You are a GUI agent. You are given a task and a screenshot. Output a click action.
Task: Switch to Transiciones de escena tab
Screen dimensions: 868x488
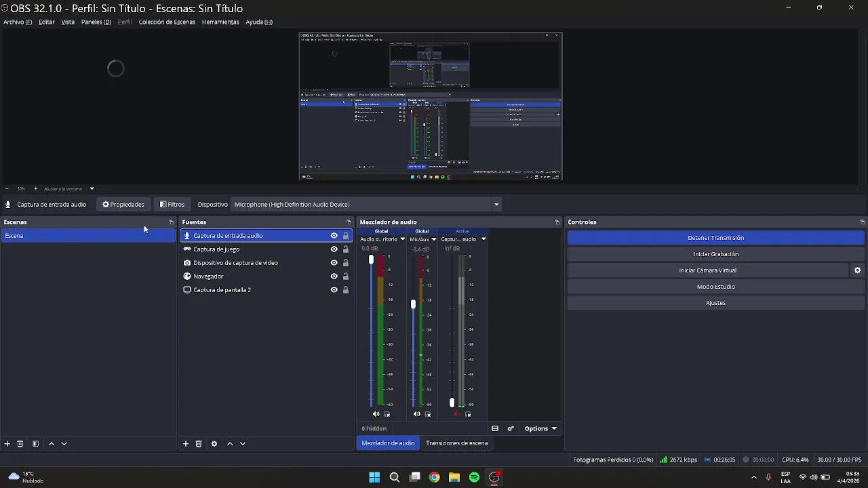click(457, 443)
